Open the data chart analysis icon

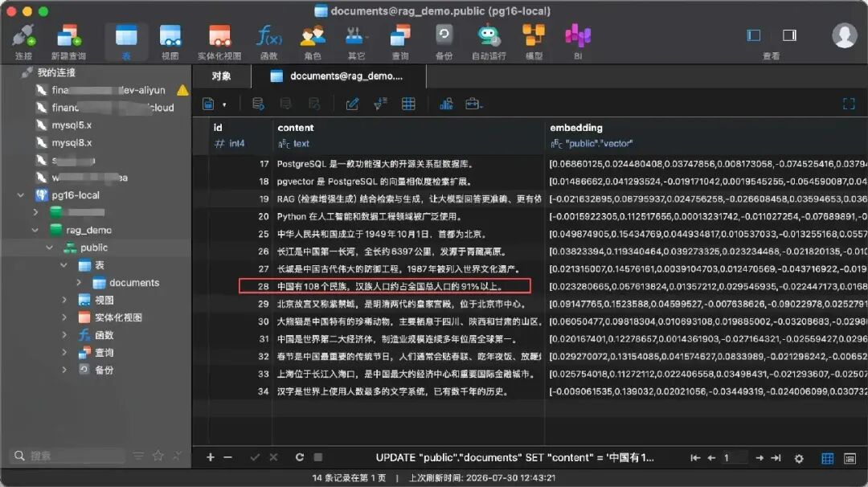pyautogui.click(x=446, y=104)
